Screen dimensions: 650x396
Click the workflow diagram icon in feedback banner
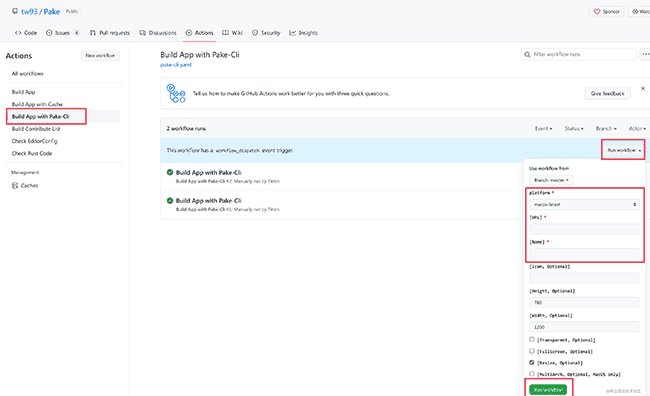tap(176, 93)
